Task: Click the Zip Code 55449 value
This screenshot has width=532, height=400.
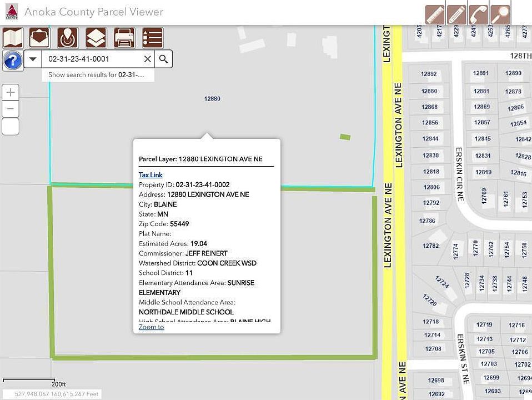Action: click(179, 224)
